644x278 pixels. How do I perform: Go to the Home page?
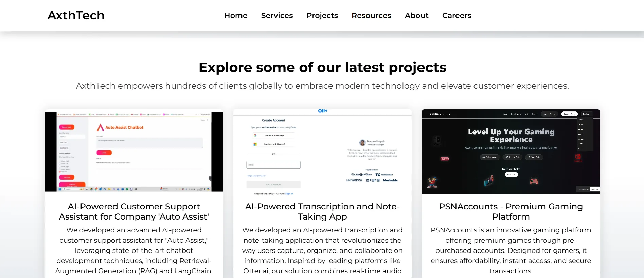click(235, 15)
